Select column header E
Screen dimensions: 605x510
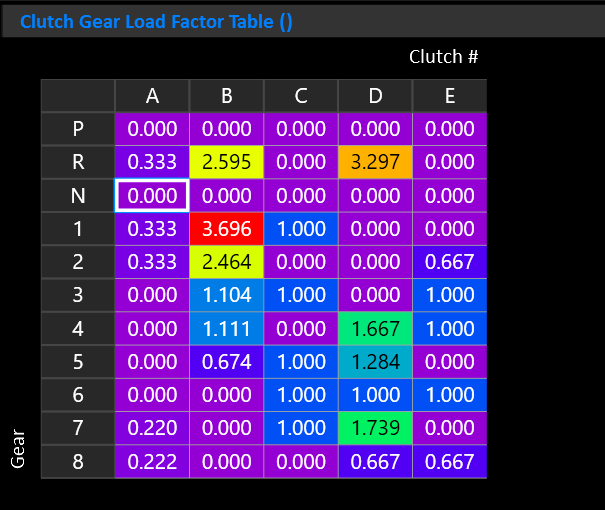pyautogui.click(x=450, y=96)
